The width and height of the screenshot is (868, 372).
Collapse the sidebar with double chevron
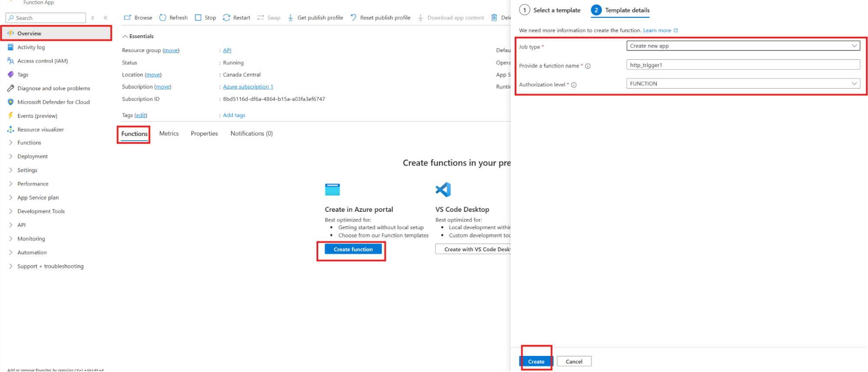pos(106,18)
